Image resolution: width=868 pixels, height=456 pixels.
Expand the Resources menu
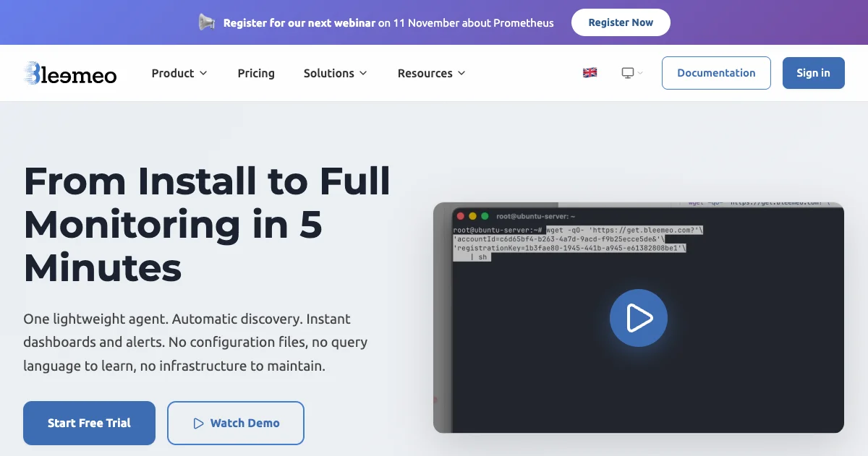point(432,73)
